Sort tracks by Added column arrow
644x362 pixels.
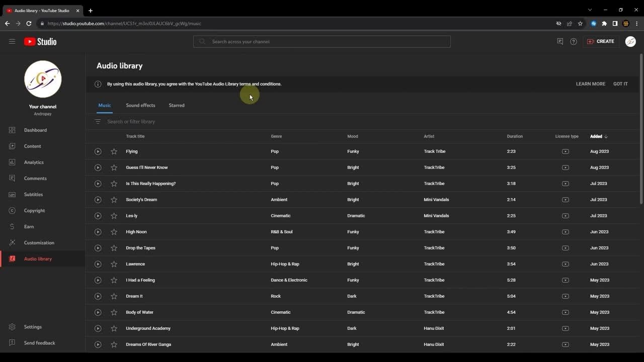pos(606,136)
